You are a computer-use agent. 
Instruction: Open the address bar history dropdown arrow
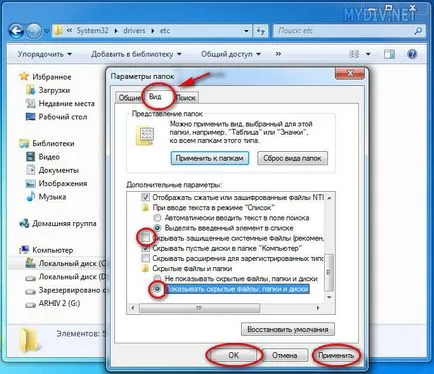246,31
